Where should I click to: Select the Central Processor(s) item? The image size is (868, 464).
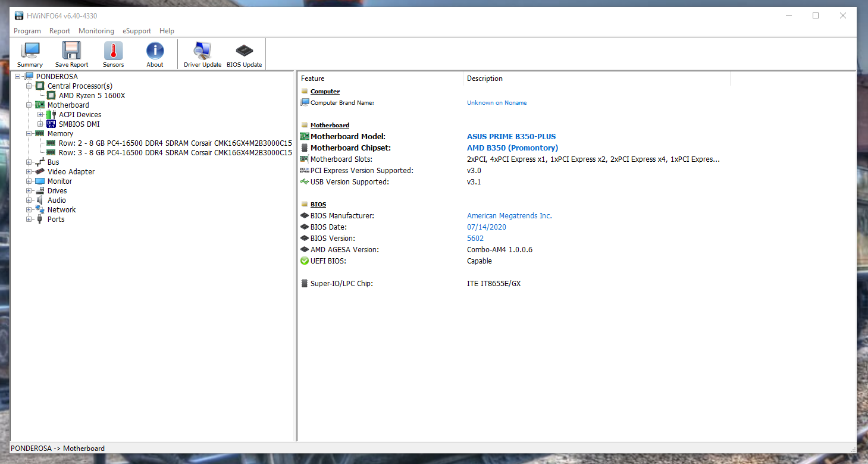pyautogui.click(x=80, y=86)
